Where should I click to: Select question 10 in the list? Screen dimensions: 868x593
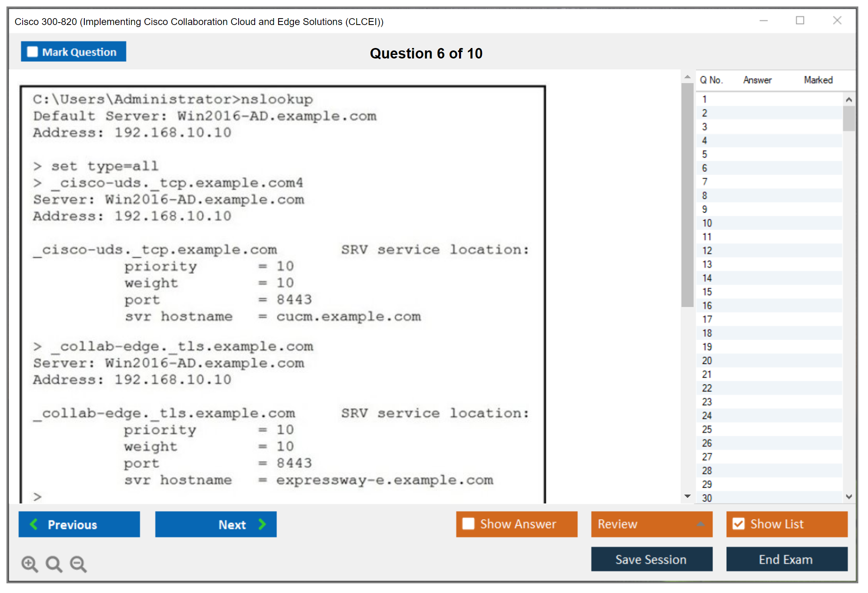[707, 223]
